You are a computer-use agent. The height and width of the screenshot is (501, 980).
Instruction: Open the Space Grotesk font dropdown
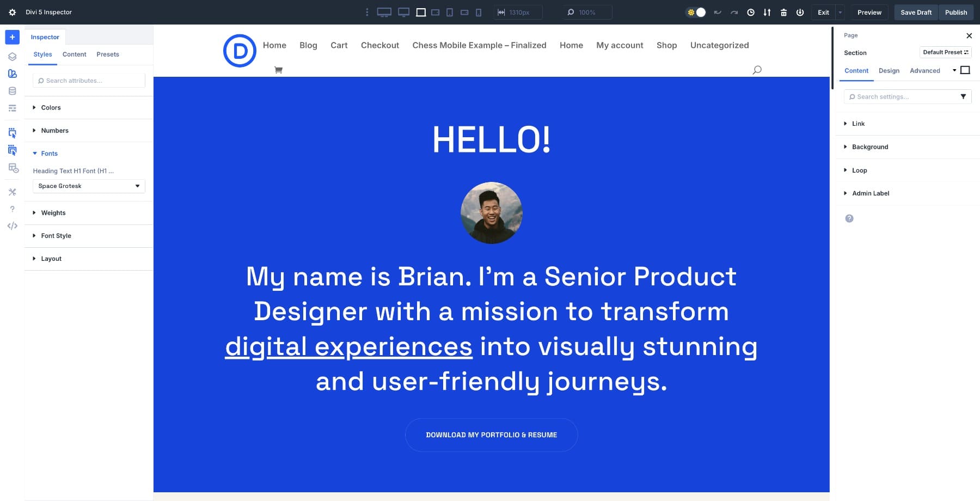[x=89, y=186]
